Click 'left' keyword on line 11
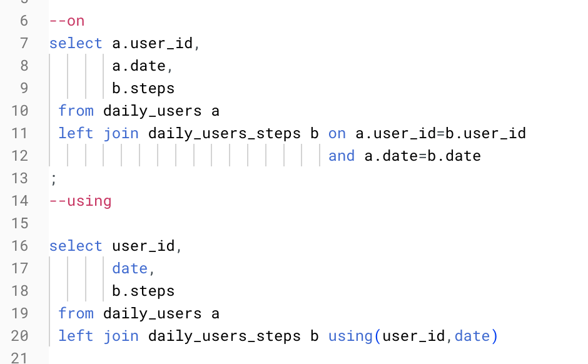588x364 pixels. click(76, 133)
